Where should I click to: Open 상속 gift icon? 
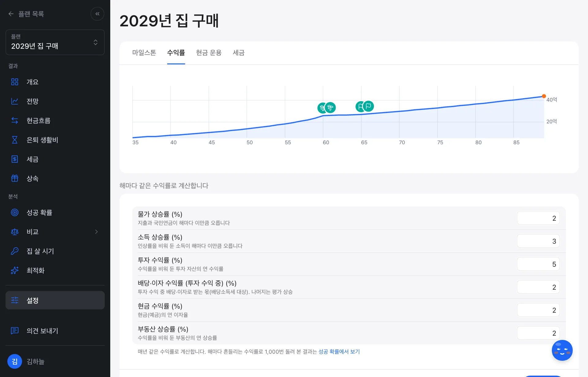pos(15,178)
